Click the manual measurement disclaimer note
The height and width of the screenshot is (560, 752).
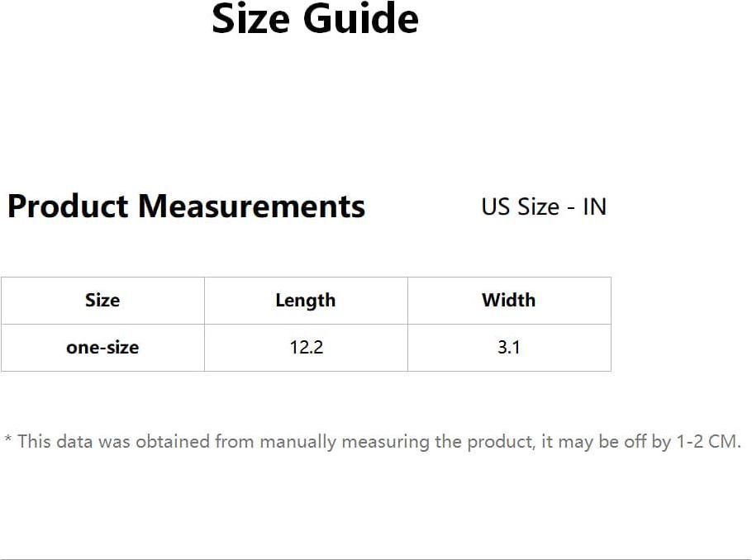point(373,442)
